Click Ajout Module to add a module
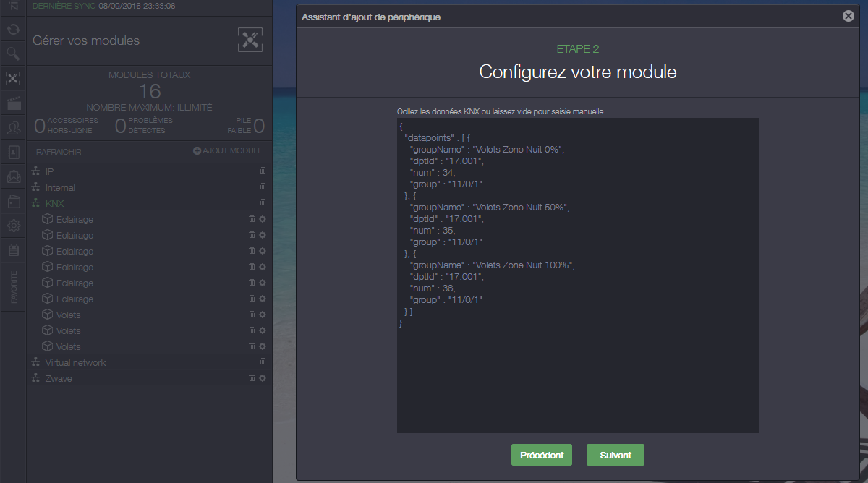868x483 pixels. point(227,151)
